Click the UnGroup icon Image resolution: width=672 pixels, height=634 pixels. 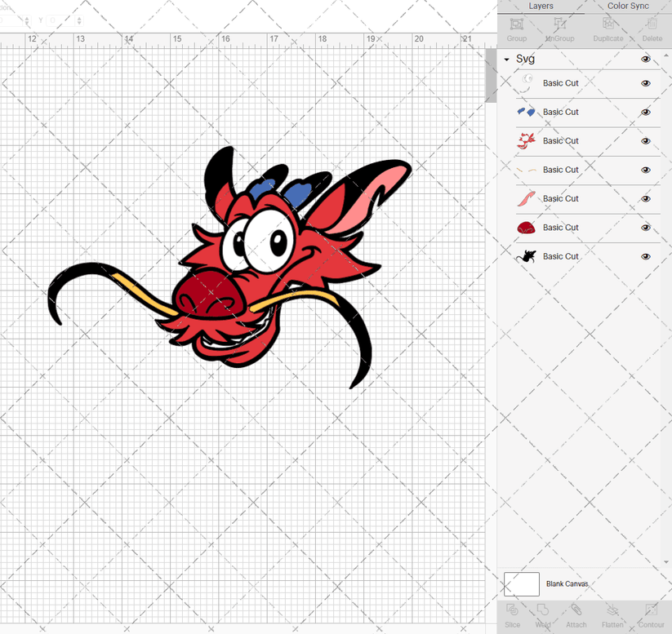click(559, 33)
